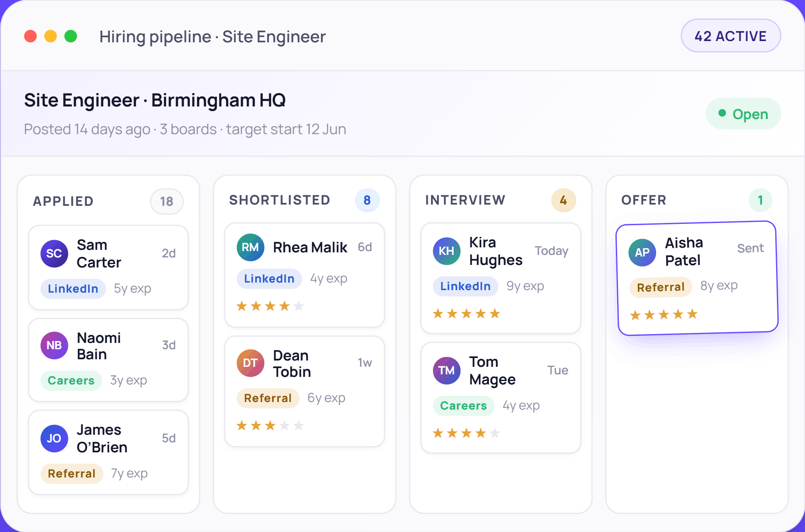Click '8y exp' on Aisha Patel card
805x532 pixels.
pyautogui.click(x=719, y=286)
